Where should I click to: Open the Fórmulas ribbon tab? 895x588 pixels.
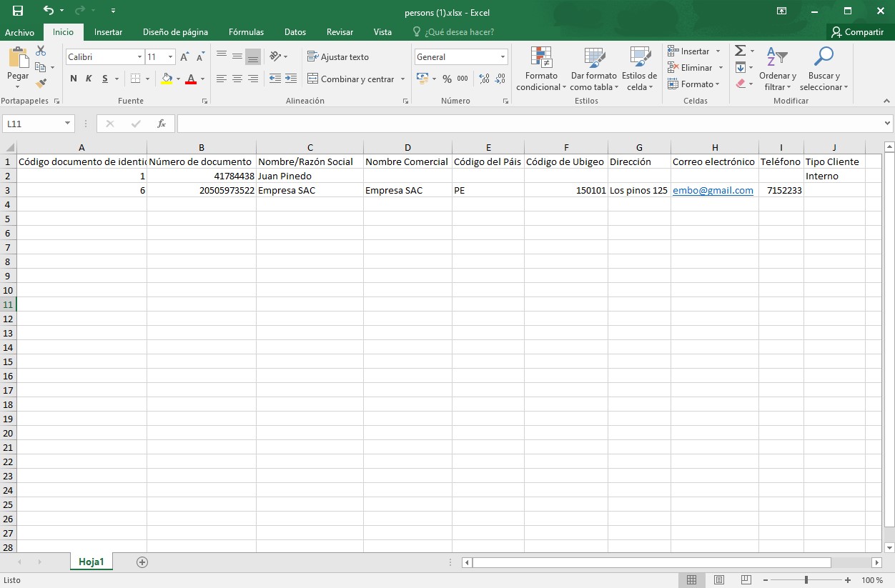[x=246, y=32]
